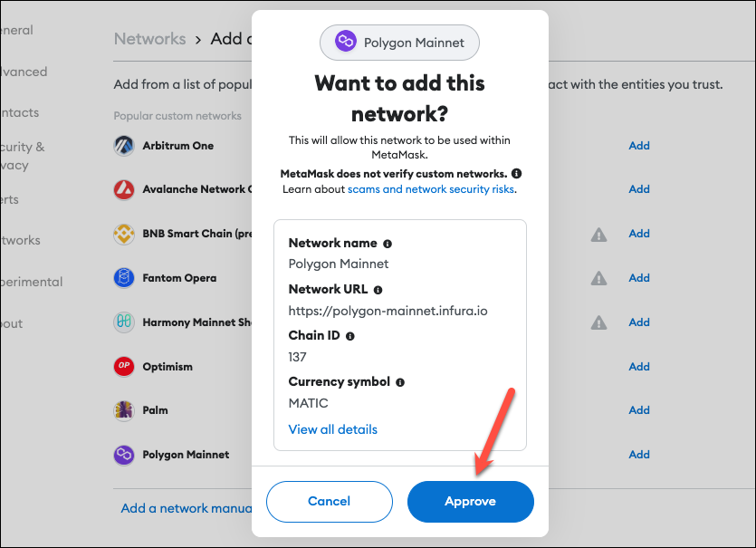Click info icon beside custom networks warning
The image size is (756, 548).
click(x=516, y=173)
